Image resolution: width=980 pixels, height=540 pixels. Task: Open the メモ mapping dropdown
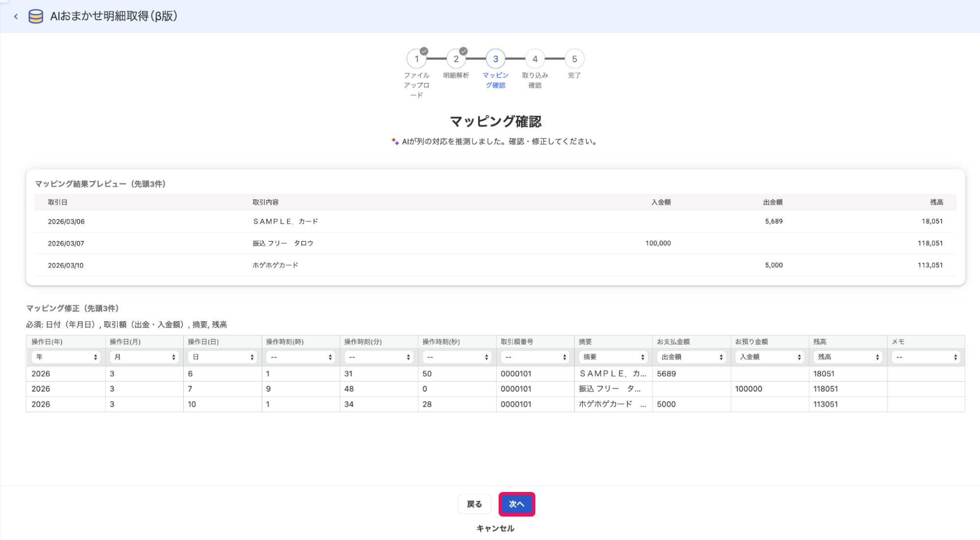(x=926, y=357)
